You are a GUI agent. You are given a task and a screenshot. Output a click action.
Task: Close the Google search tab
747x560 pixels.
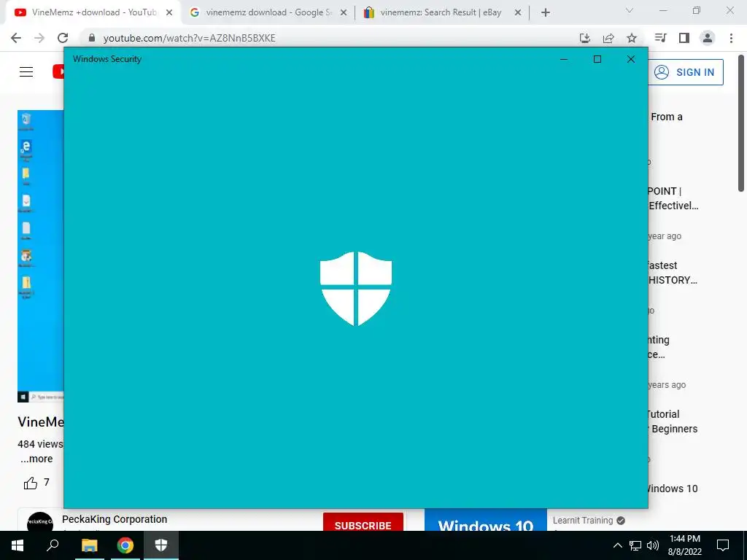click(x=343, y=13)
